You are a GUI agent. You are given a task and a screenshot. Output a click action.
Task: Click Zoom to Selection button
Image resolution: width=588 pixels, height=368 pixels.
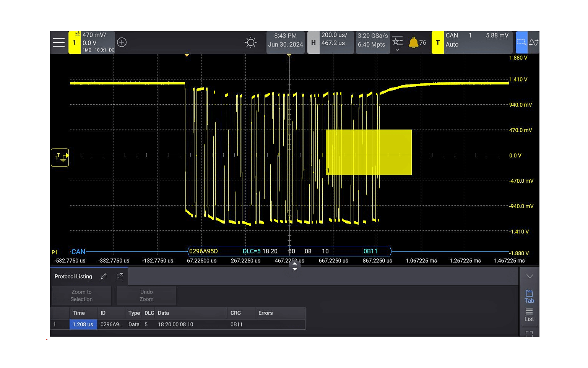click(x=81, y=295)
